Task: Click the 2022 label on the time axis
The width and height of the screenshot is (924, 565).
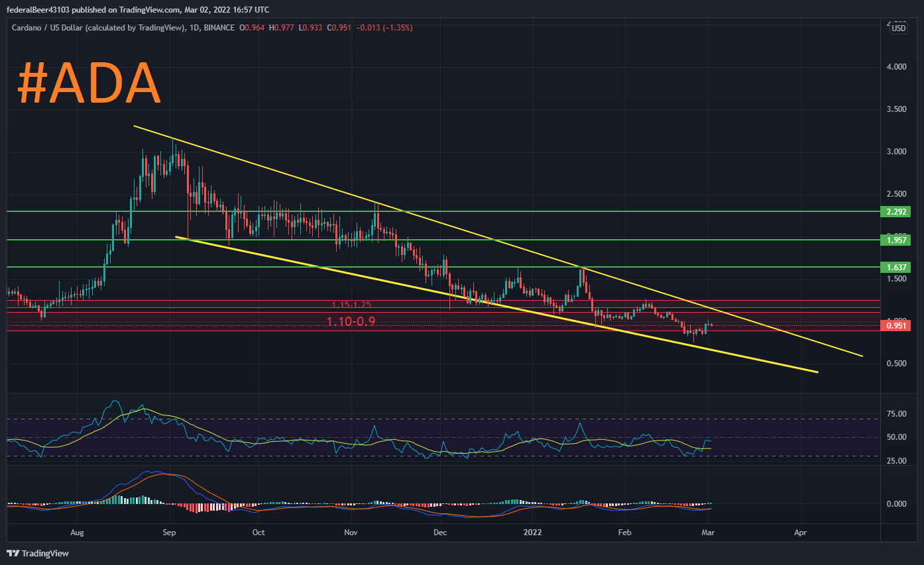Action: tap(532, 532)
